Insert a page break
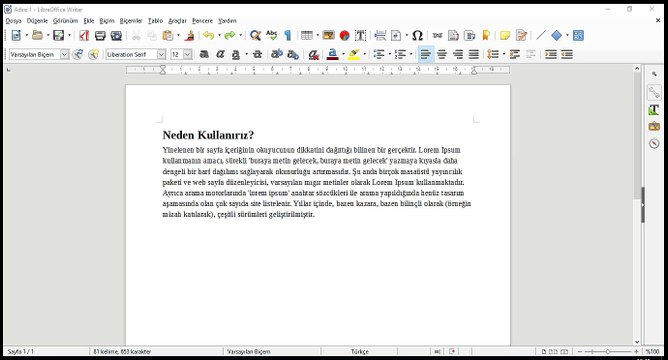The width and height of the screenshot is (668, 360). [x=380, y=35]
